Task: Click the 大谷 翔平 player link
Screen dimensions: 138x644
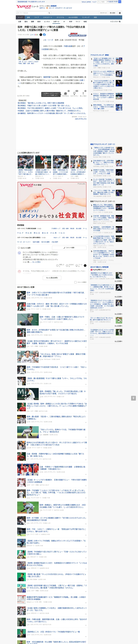Action: tap(55, 242)
